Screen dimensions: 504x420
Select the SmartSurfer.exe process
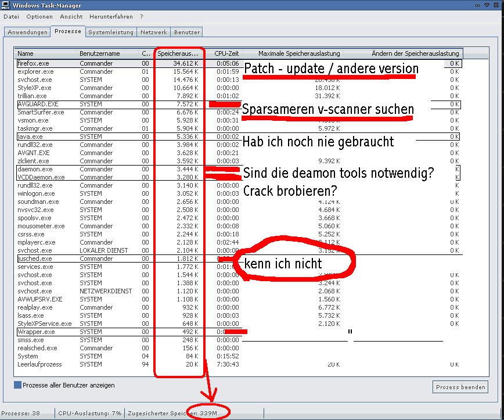(239, 112)
